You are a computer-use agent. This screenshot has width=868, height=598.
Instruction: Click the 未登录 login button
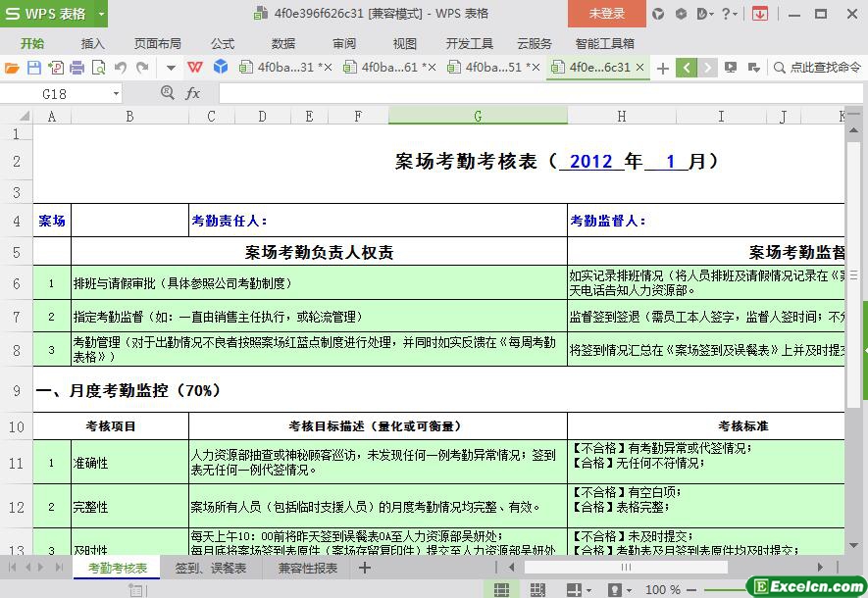tap(606, 14)
